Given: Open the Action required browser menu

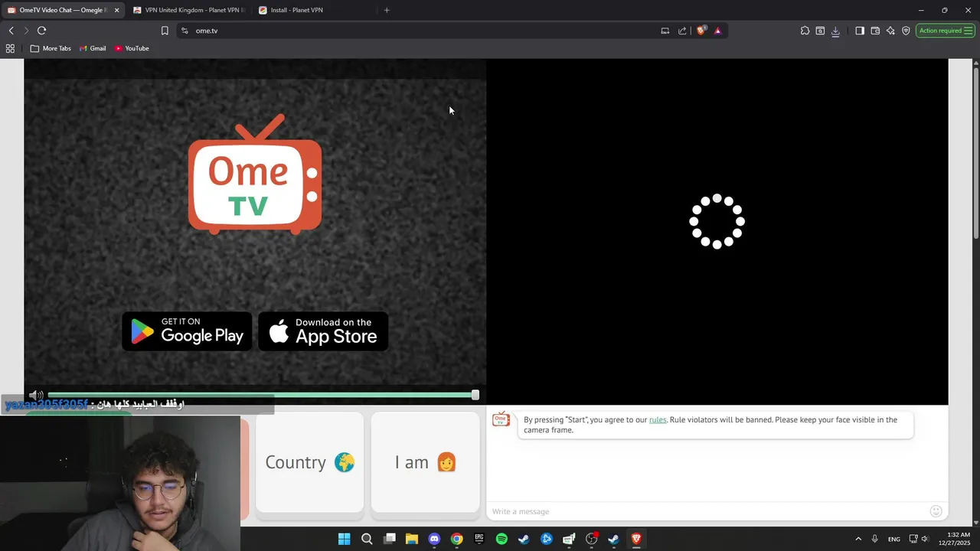Looking at the screenshot, I should pyautogui.click(x=945, y=31).
